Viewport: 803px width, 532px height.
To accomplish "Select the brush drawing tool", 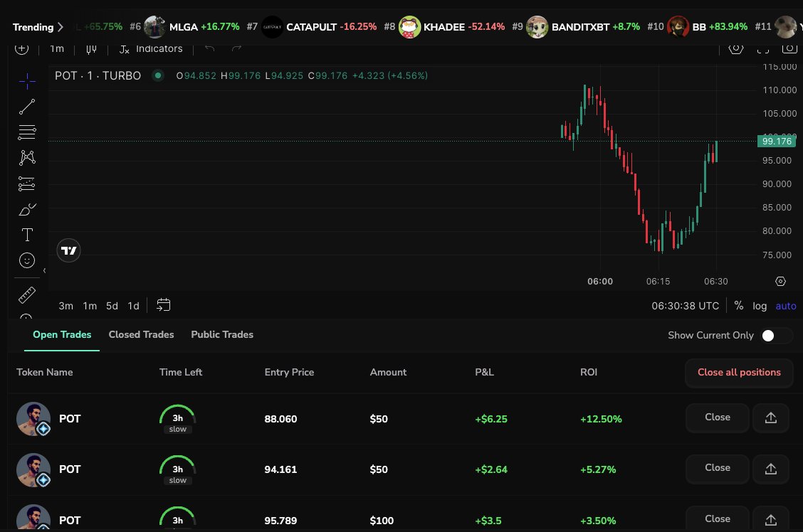I will pyautogui.click(x=27, y=209).
